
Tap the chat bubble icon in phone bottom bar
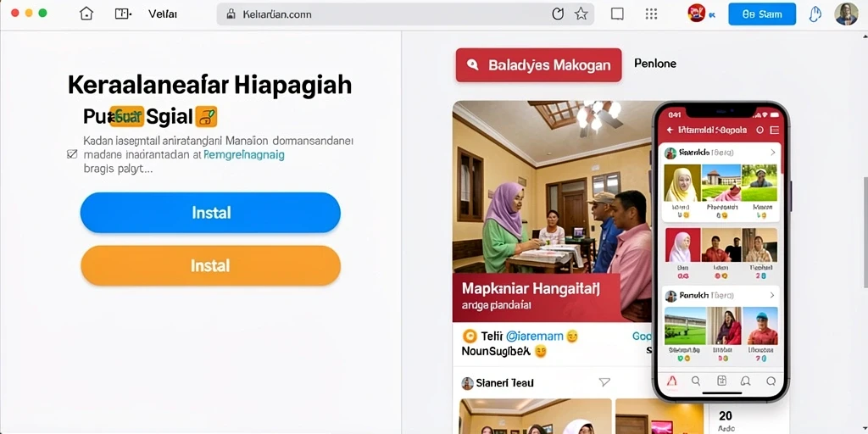pos(771,381)
